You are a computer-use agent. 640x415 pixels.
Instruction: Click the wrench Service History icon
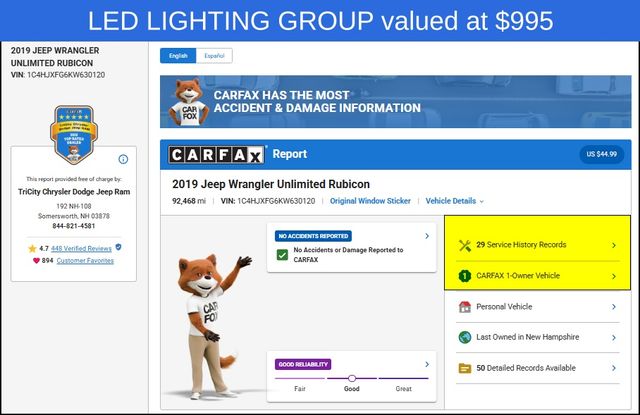[465, 245]
